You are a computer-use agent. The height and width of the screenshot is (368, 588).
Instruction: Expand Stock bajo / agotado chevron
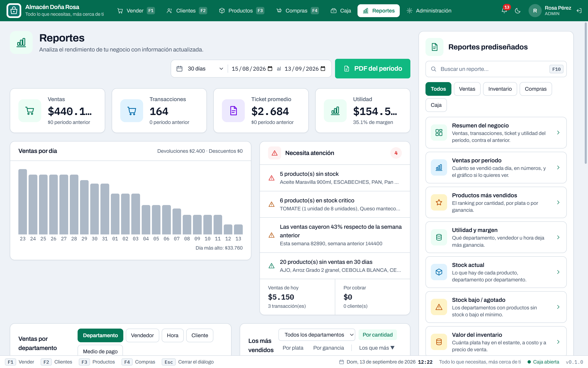point(558,307)
